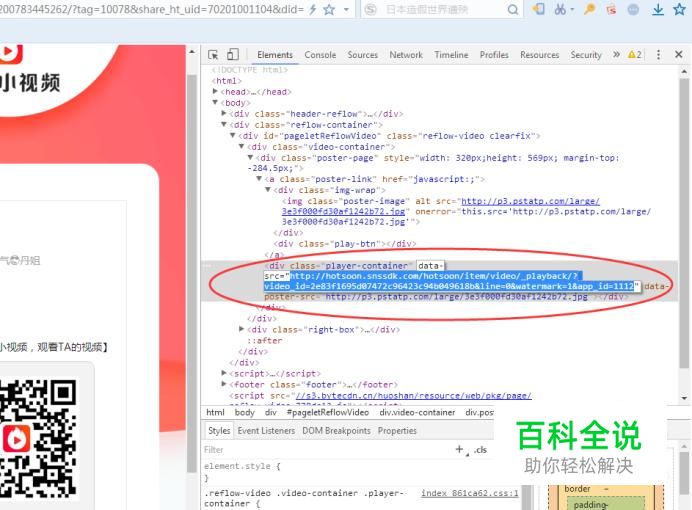This screenshot has height=510, width=692.
Task: Collapse the body node
Action: tap(215, 102)
